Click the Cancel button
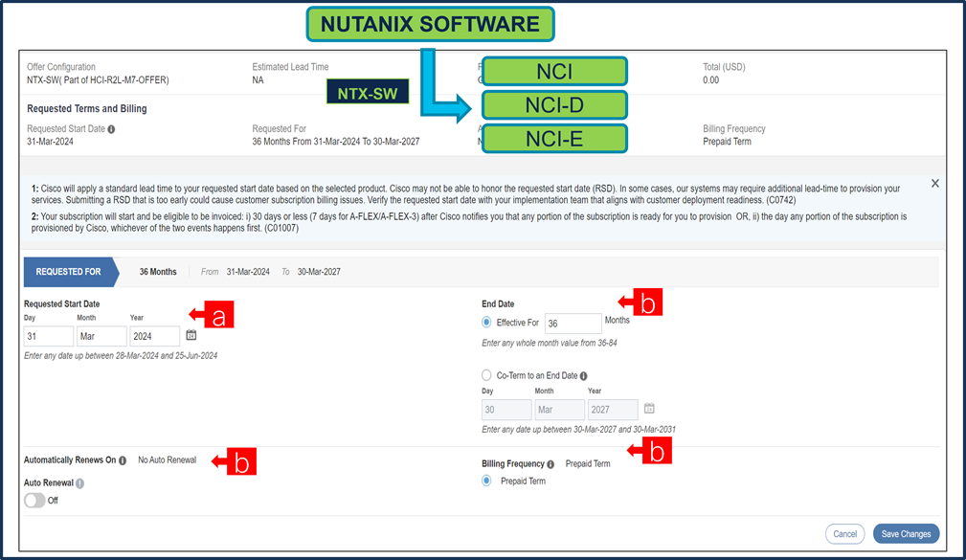966x560 pixels. [844, 534]
